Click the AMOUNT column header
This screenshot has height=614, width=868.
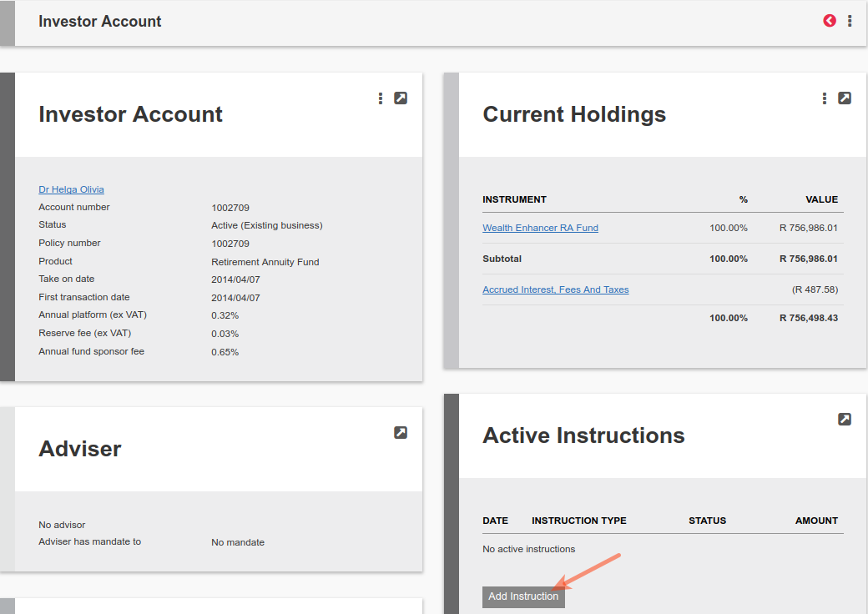816,521
